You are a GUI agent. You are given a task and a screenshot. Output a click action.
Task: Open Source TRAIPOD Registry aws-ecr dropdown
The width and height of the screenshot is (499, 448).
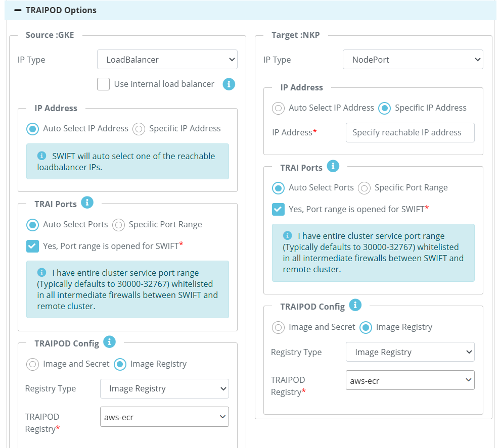click(x=164, y=417)
